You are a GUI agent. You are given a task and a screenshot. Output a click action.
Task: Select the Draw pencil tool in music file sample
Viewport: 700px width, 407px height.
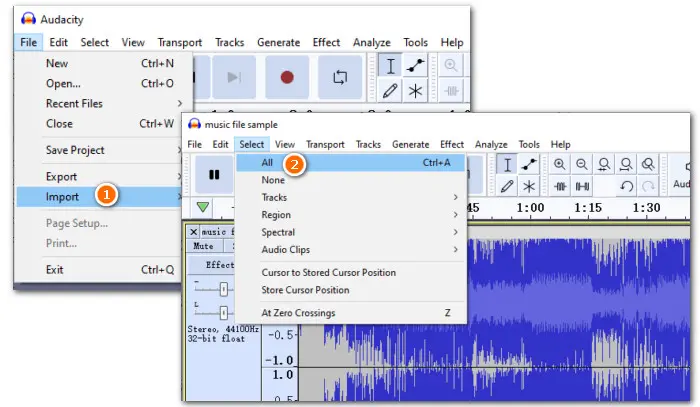507,186
